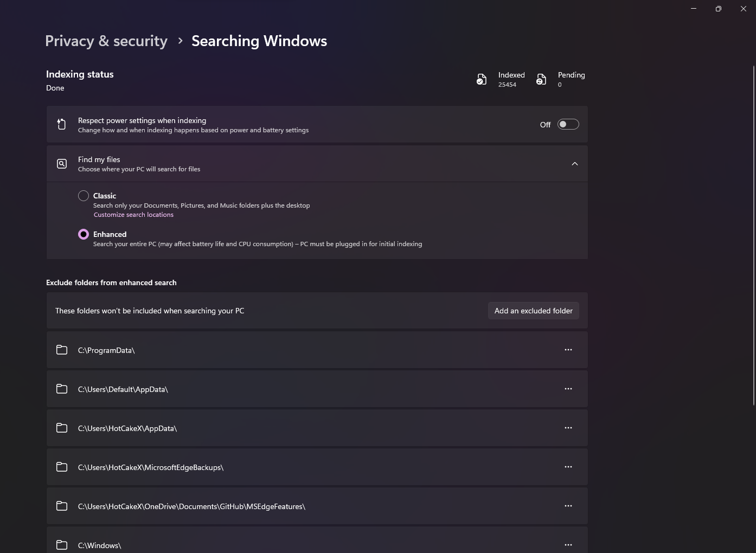Screen dimensions: 756x553
Task: Click the folder icon beside MicrosoftEdgeBackups path
Action: (61, 466)
